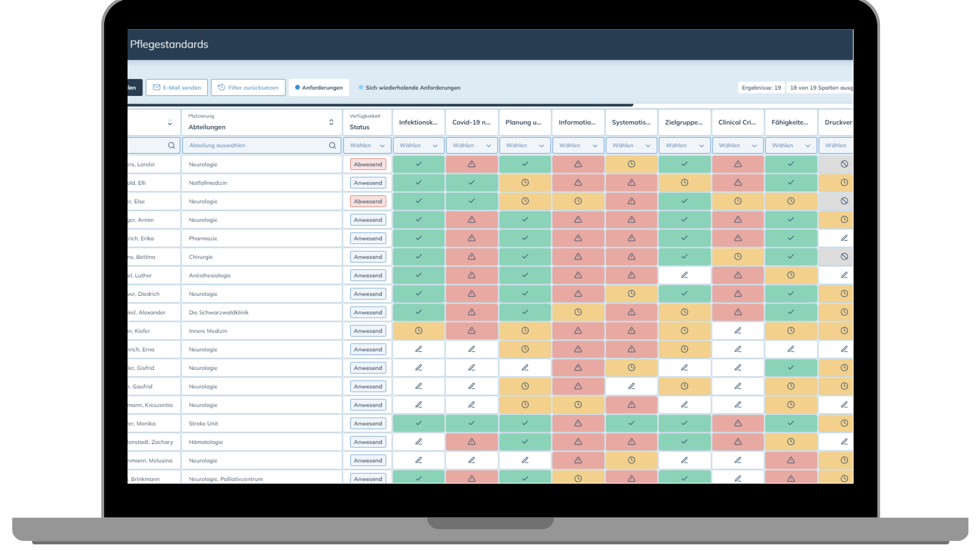Click the horizontal scrollbar above the table
This screenshot has height=551, width=980.
click(380, 105)
